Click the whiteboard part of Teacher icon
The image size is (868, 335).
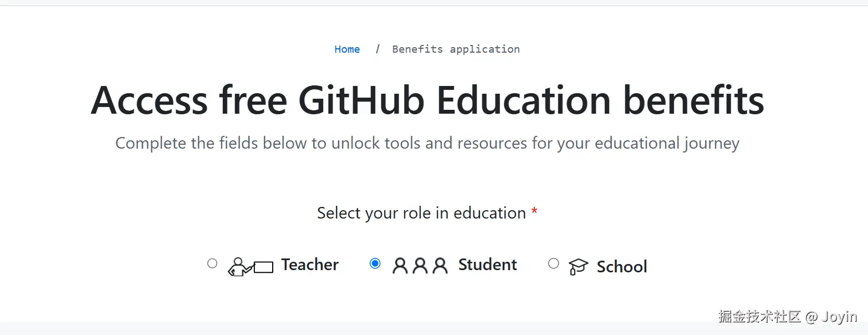tap(263, 267)
